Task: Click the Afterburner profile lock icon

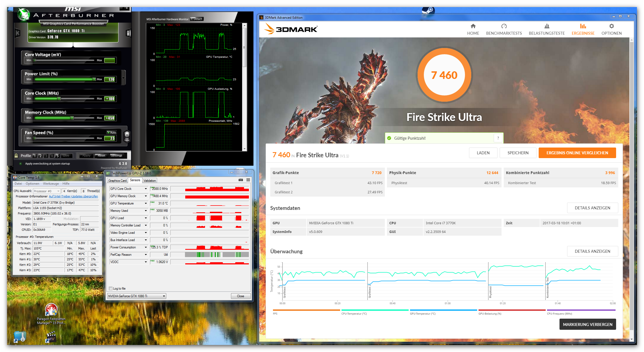Action: coord(16,156)
